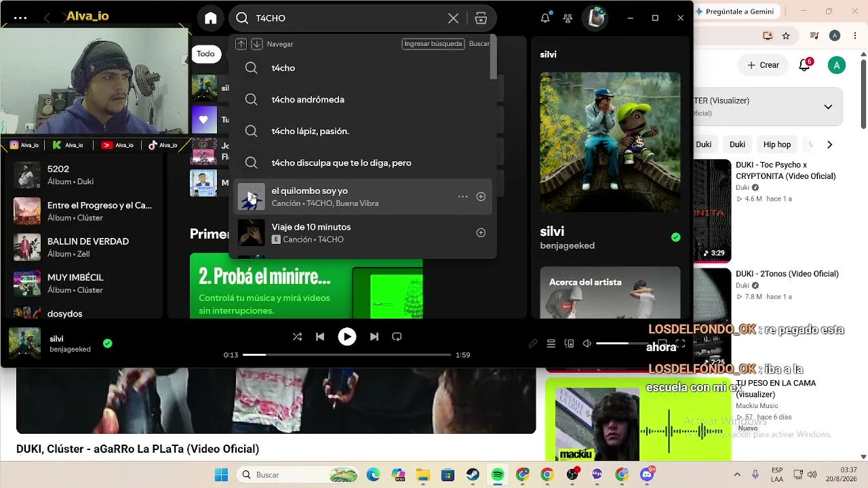868x488 pixels.
Task: Open artist 'benjageeked' in now-playing bar
Action: pyautogui.click(x=70, y=349)
